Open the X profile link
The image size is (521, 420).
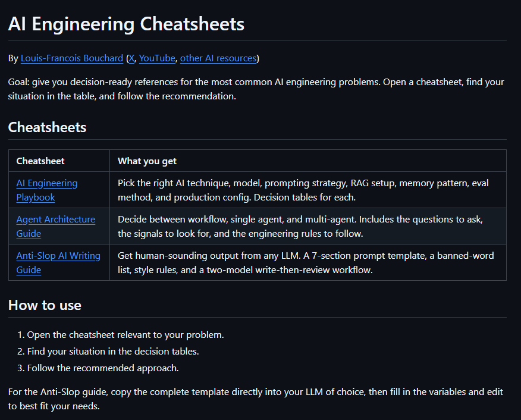click(131, 58)
